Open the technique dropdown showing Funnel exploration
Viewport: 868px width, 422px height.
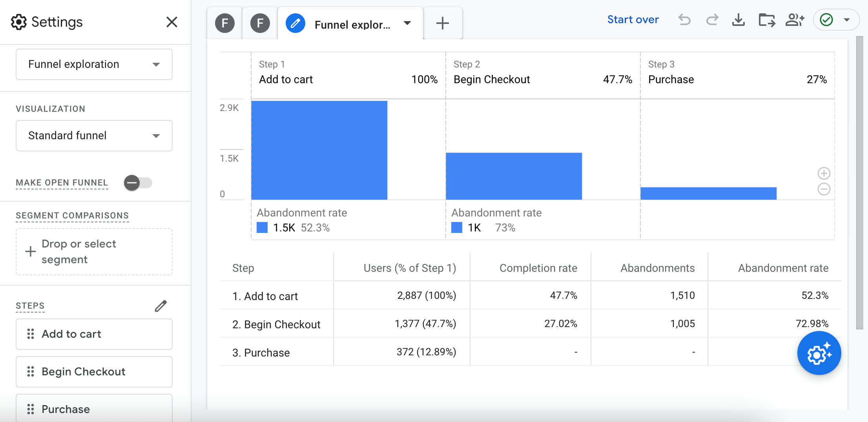pos(94,64)
